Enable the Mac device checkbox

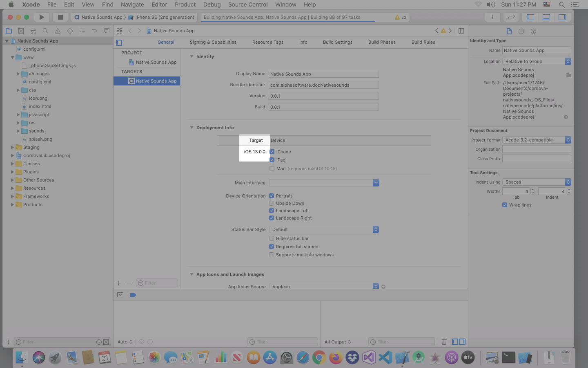(272, 168)
